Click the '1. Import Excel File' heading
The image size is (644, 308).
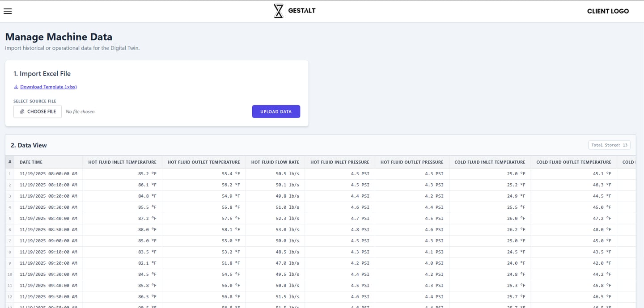pyautogui.click(x=42, y=74)
